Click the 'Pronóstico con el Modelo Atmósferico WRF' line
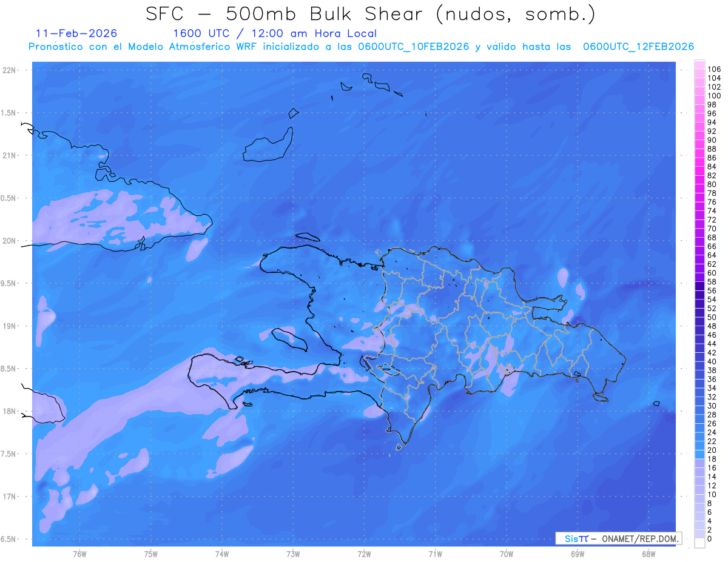This screenshot has width=728, height=562. (361, 47)
